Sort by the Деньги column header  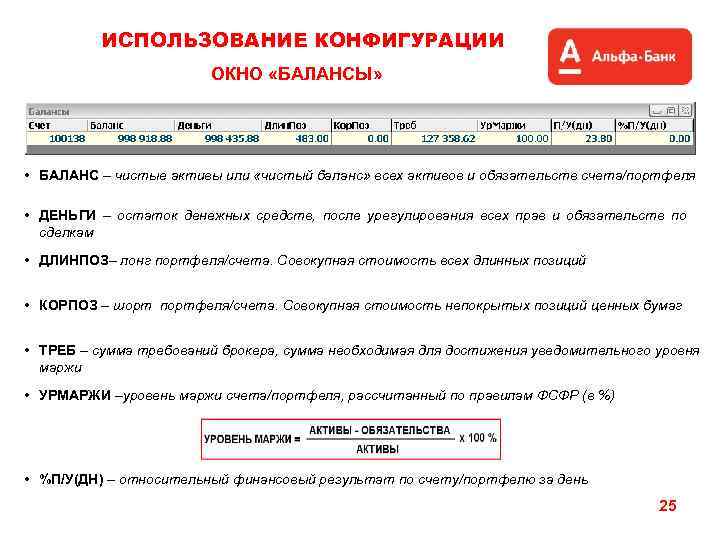[x=218, y=125]
